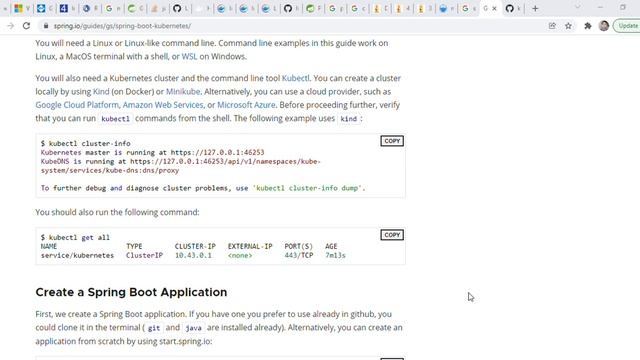The width and height of the screenshot is (640, 360).
Task: Click the 'start.spring.io' text
Action: click(x=184, y=341)
